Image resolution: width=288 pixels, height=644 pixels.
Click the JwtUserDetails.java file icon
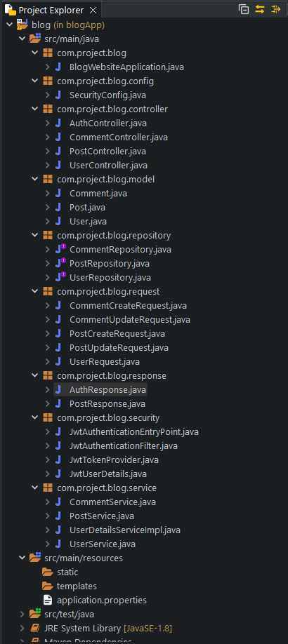pyautogui.click(x=58, y=474)
